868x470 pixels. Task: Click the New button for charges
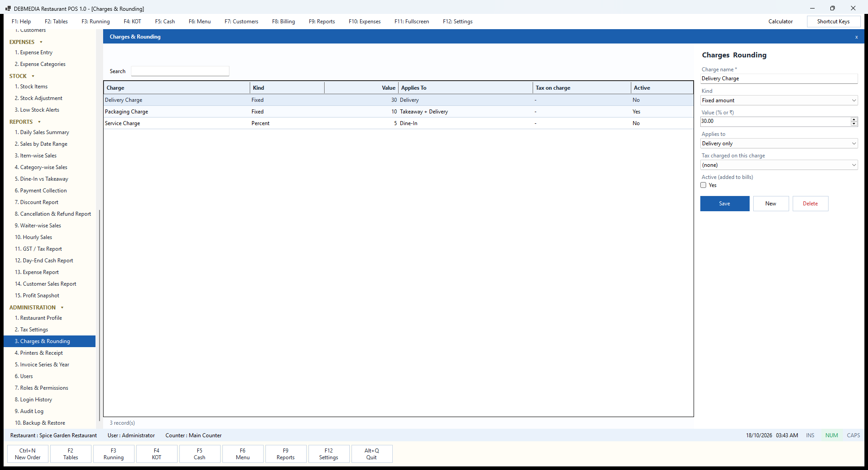click(x=771, y=204)
